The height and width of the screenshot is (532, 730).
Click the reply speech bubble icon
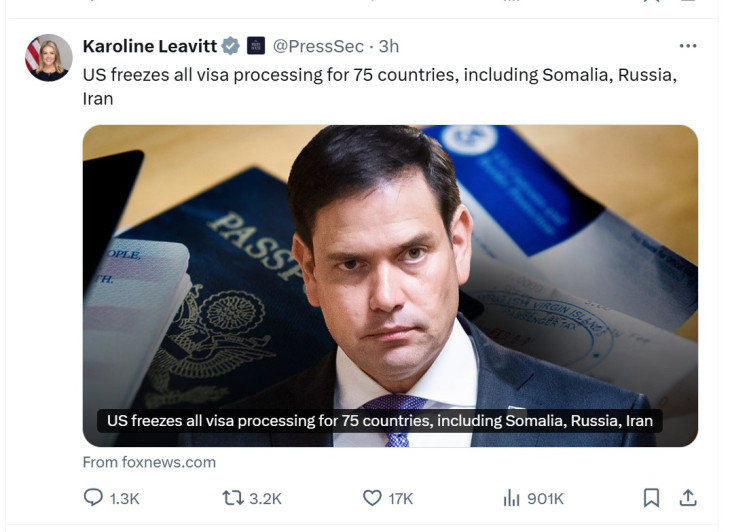click(93, 497)
